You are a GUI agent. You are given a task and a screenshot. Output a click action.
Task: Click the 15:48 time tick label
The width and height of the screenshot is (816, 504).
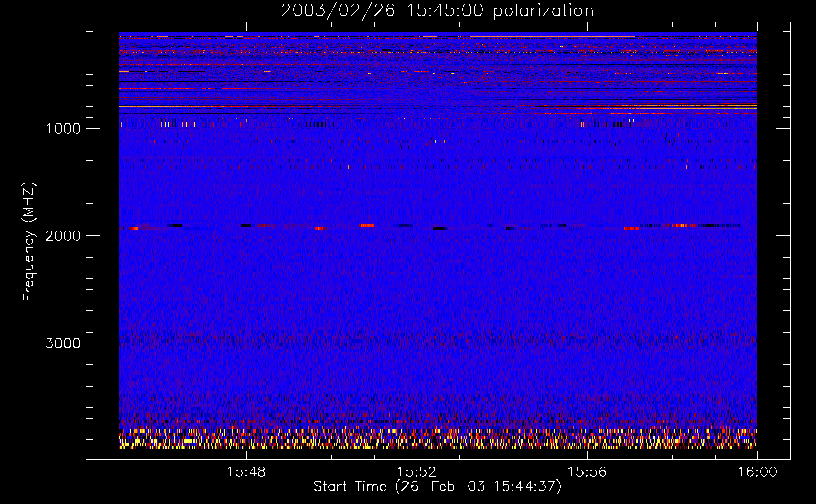coord(246,472)
